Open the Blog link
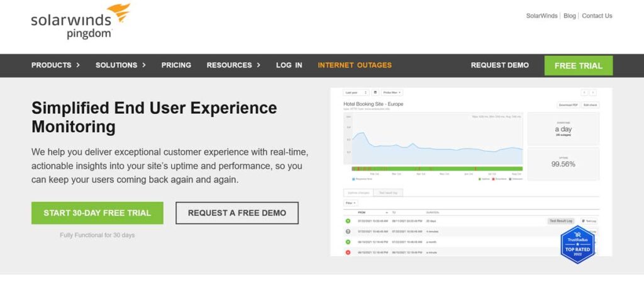The width and height of the screenshot is (644, 282). [570, 16]
